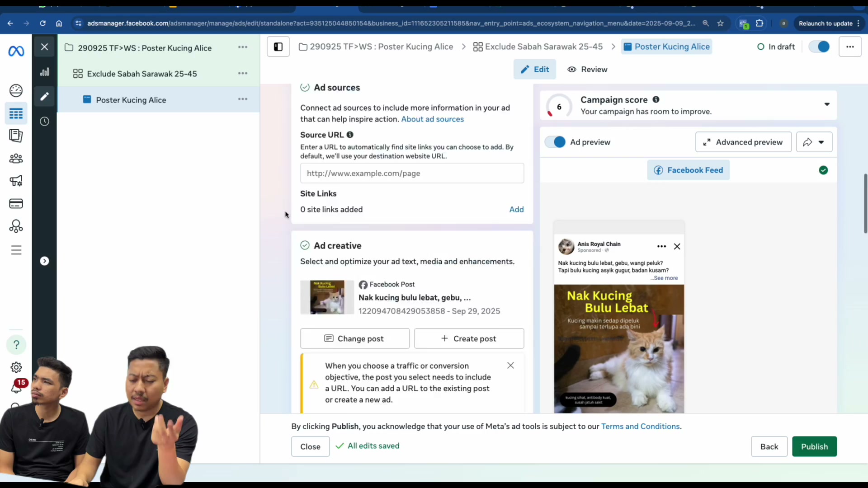Open the Terms and Conditions link
This screenshot has width=868, height=488.
640,426
